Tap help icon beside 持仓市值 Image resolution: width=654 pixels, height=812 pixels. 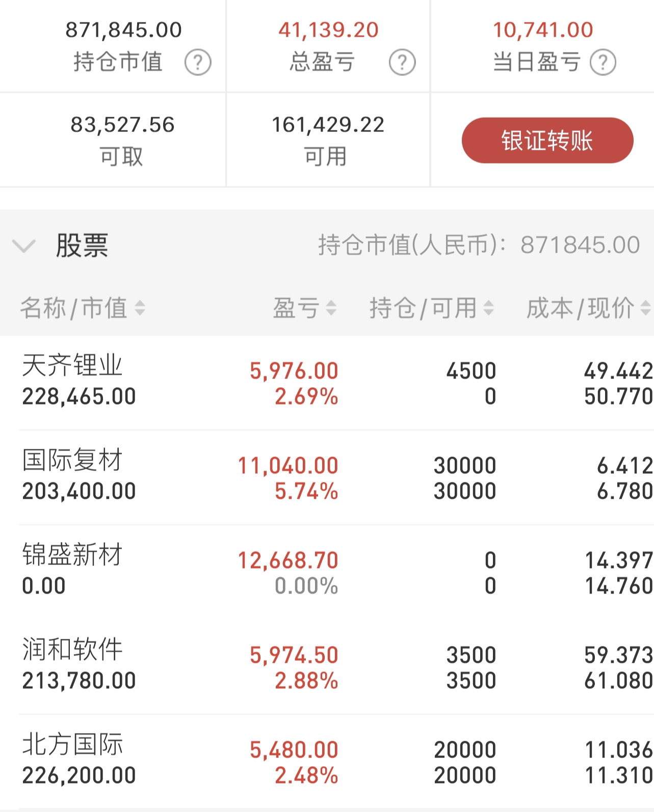198,63
